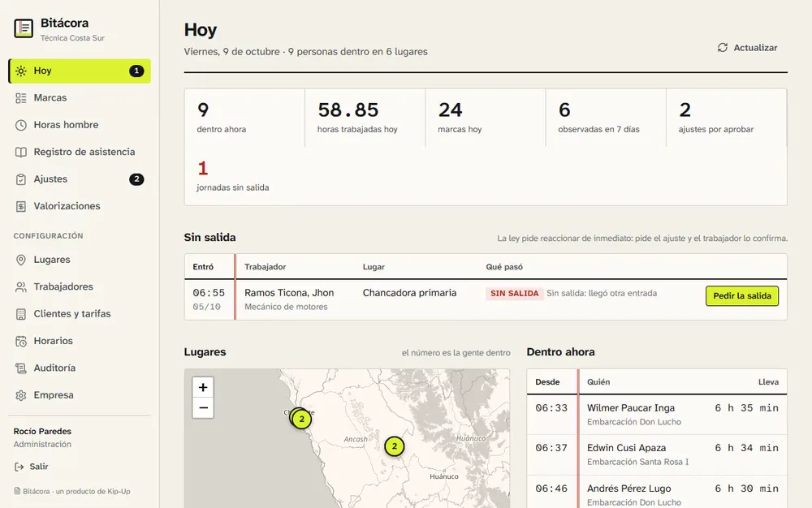Click the Ancash map marker showing 2

(x=394, y=446)
